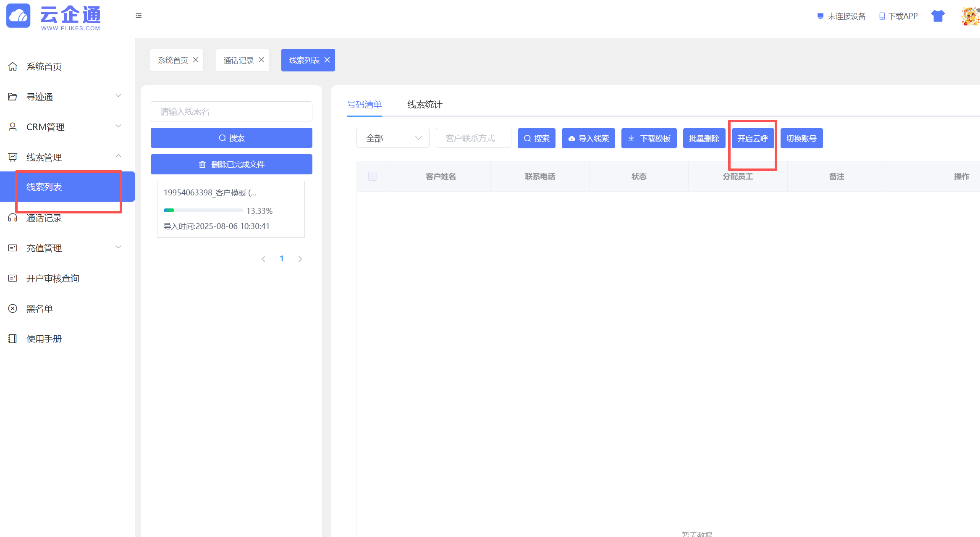
Task: Click the user avatar in top right
Action: (970, 16)
